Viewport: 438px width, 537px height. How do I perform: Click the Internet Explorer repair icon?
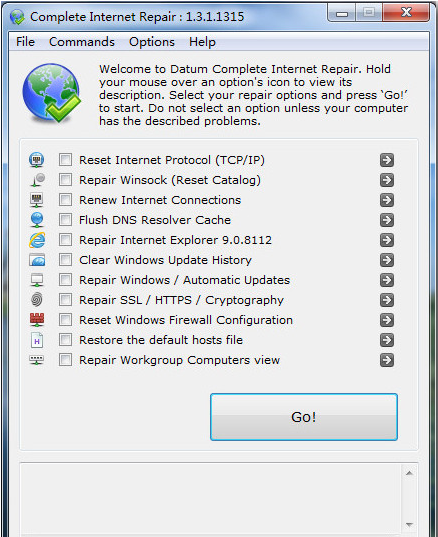(37, 240)
